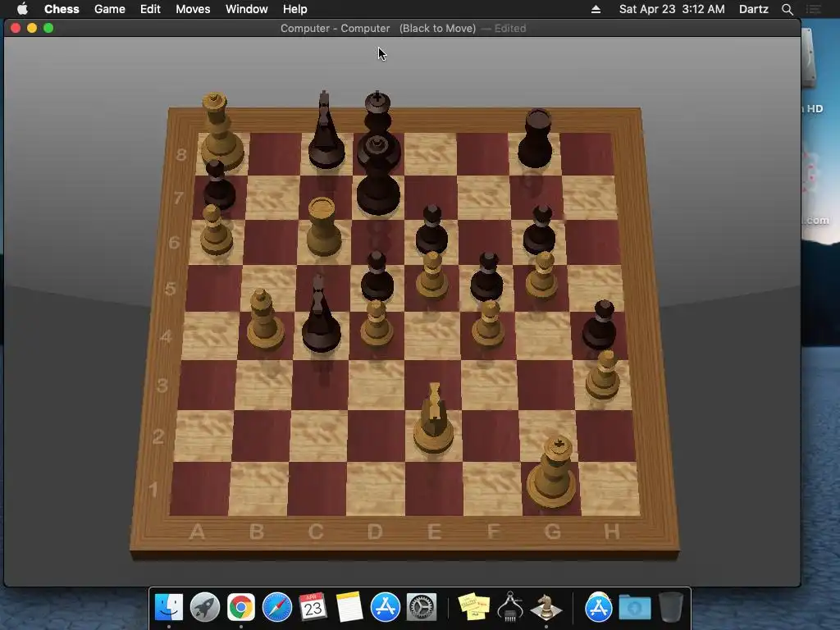Select the white piece on b4

pos(265,320)
